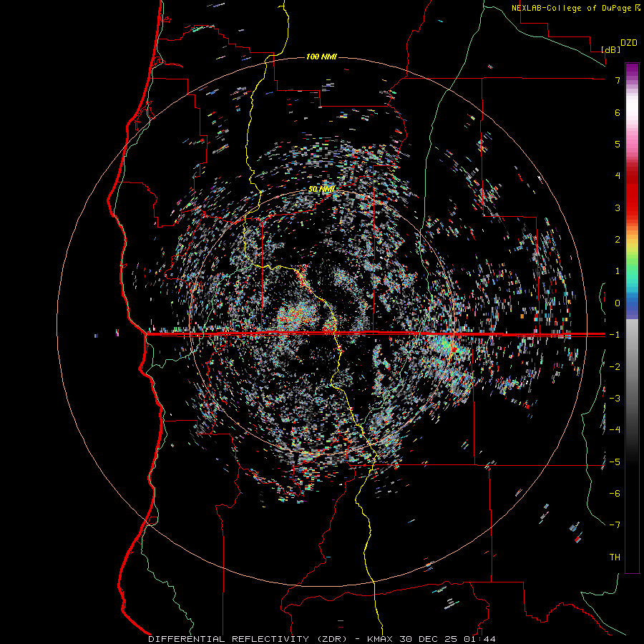Click the -4 value on the scale
Viewport: 644px width, 644px height.
point(615,430)
